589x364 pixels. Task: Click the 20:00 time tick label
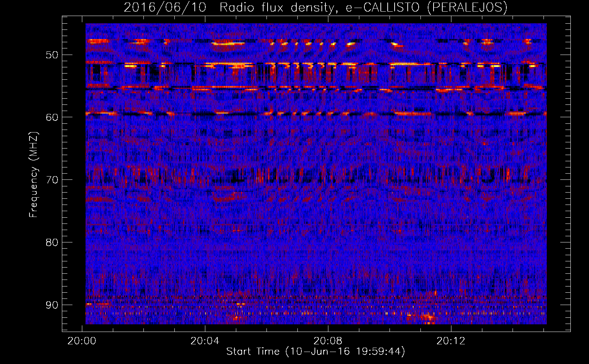[x=82, y=341]
